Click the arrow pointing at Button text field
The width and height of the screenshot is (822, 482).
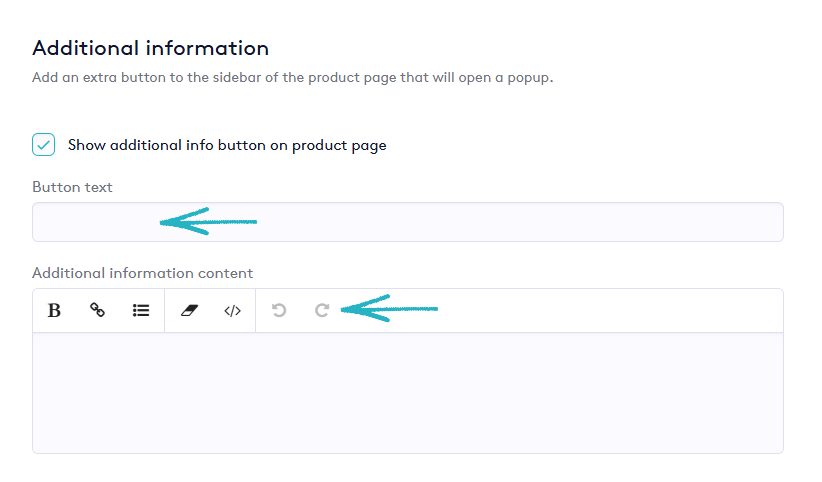pos(208,221)
